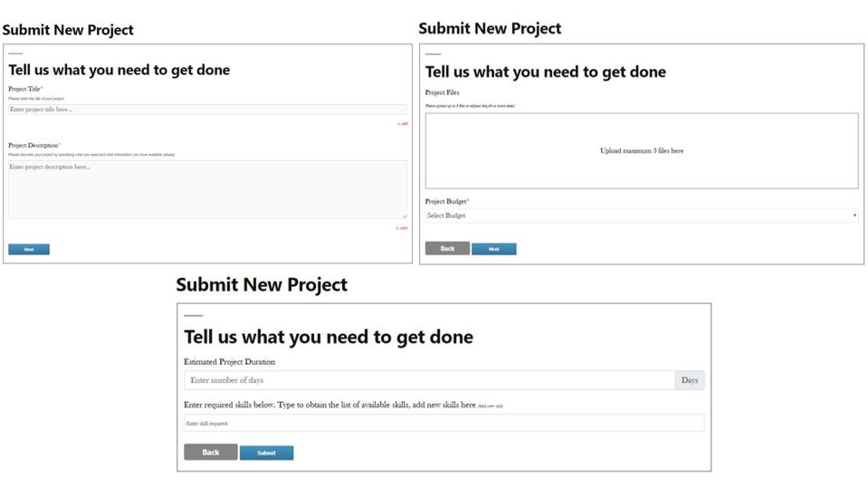Open the Select Budget dropdown
This screenshot has width=868, height=488.
tap(641, 215)
